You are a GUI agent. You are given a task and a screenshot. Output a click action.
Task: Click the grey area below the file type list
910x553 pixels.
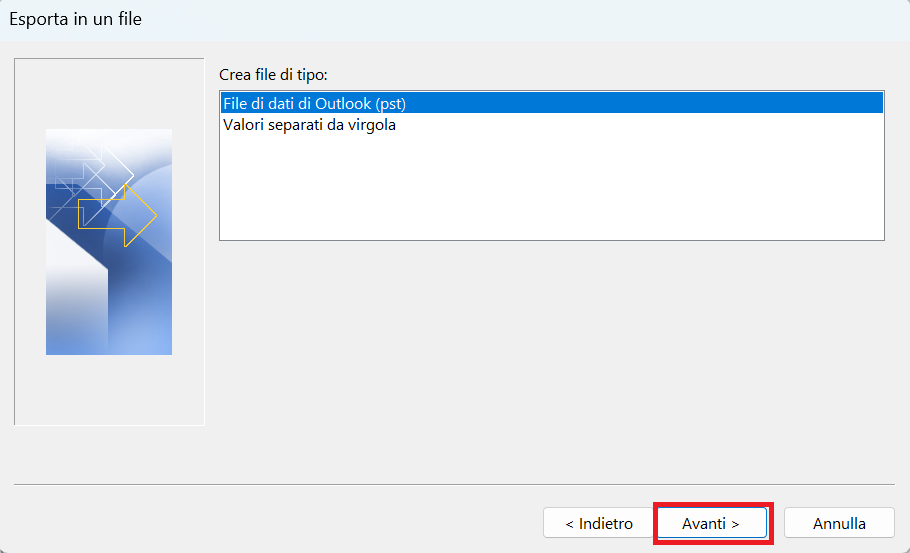(x=551, y=360)
